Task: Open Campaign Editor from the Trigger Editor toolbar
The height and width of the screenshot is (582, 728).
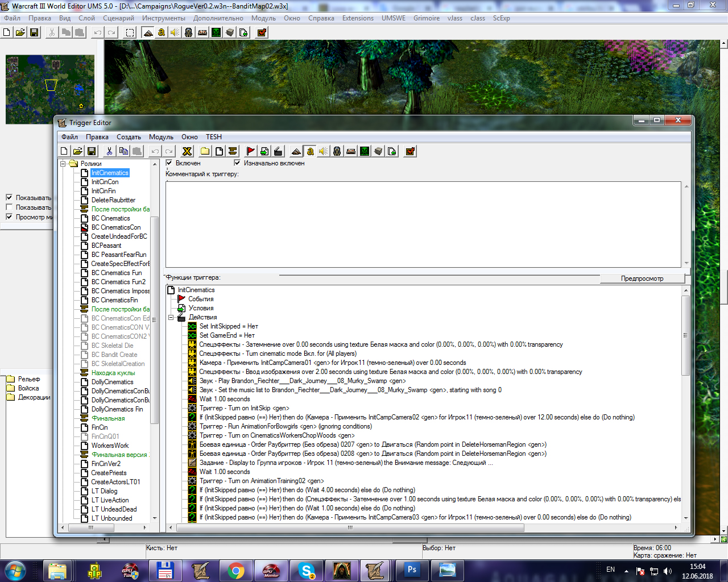Action: (351, 151)
